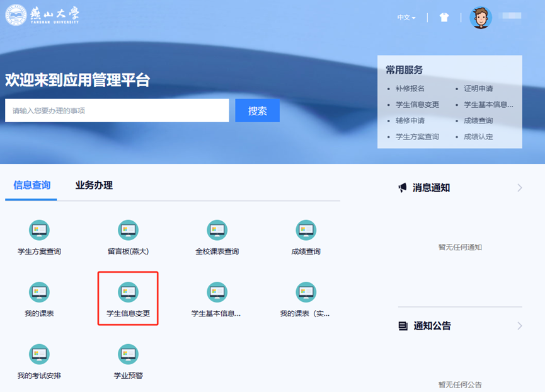Click the 补修报名 quick link
This screenshot has height=392, width=545.
[410, 89]
